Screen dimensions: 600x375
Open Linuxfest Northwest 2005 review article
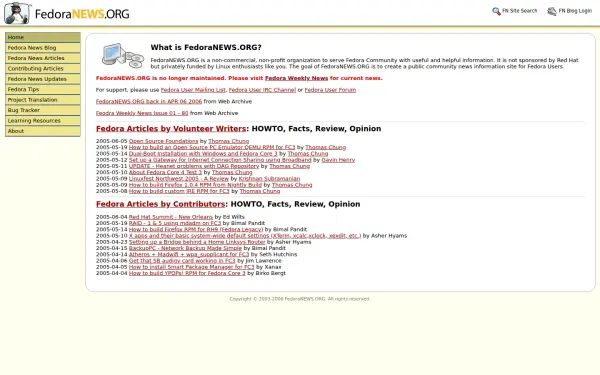(179, 179)
